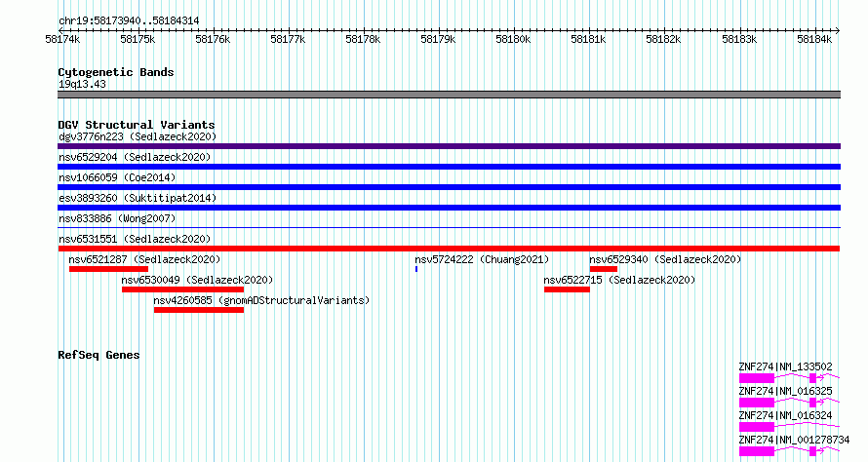868x462 pixels.
Task: Open nsv833886 (Wong2007) variant label
Action: point(117,218)
